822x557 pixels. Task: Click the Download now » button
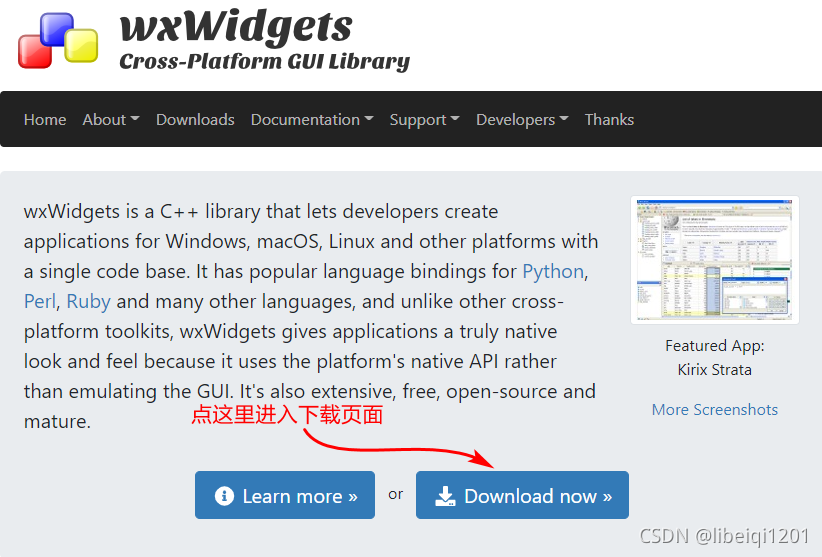(x=522, y=495)
